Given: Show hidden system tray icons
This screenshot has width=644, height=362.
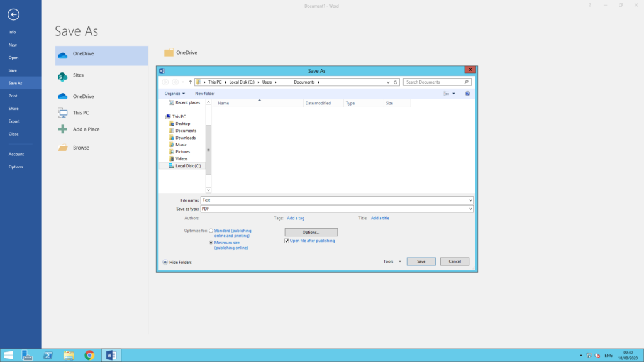Looking at the screenshot, I should pos(580,356).
